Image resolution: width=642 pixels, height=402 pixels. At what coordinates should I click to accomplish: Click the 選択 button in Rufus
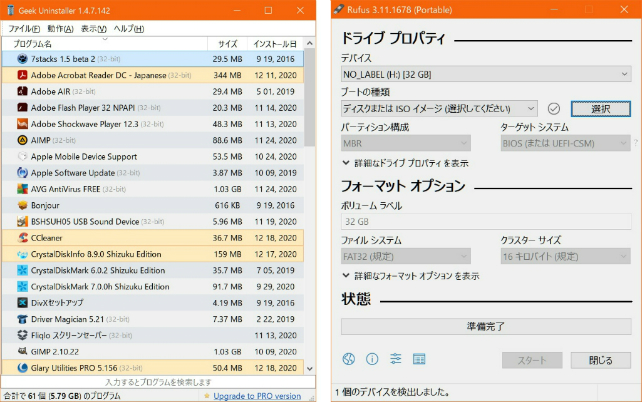(601, 109)
